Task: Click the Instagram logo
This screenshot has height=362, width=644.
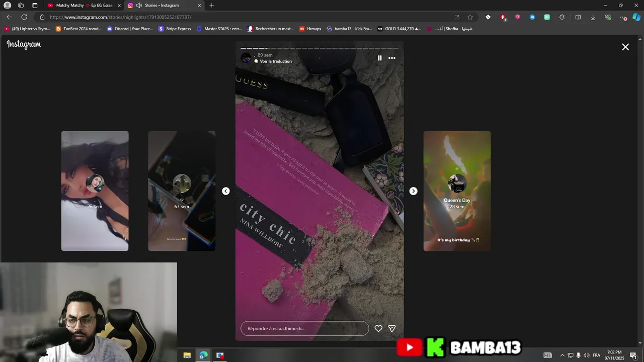Action: pos(24,44)
